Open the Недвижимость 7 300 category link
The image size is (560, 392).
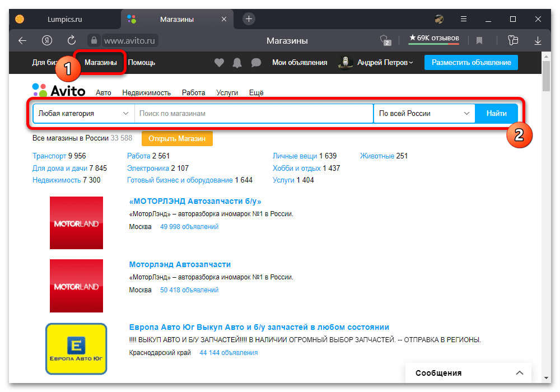[57, 180]
